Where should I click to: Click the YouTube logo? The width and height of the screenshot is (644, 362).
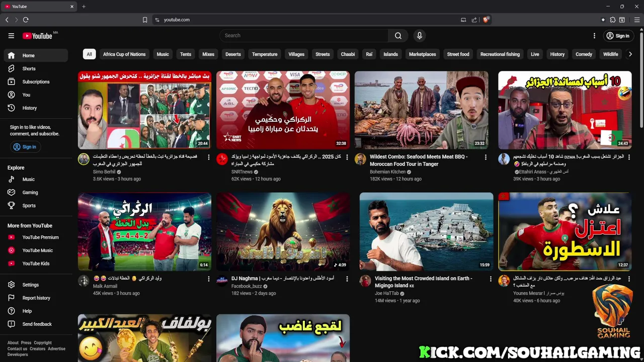[x=38, y=36]
